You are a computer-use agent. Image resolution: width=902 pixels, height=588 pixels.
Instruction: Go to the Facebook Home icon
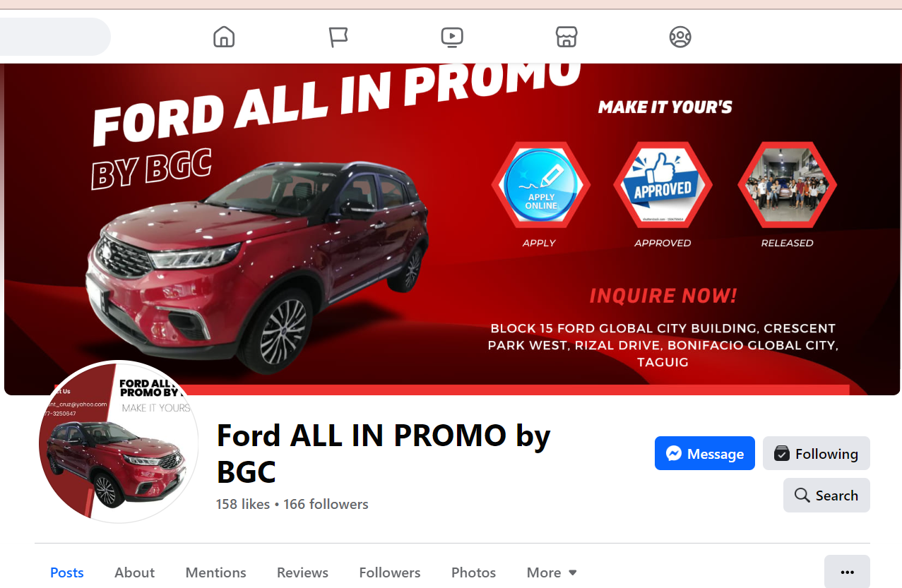[224, 37]
